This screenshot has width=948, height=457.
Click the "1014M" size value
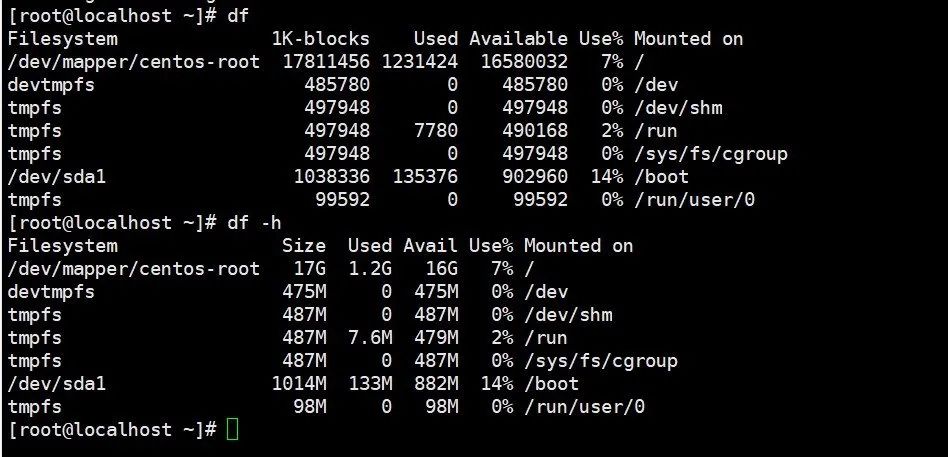tap(299, 384)
